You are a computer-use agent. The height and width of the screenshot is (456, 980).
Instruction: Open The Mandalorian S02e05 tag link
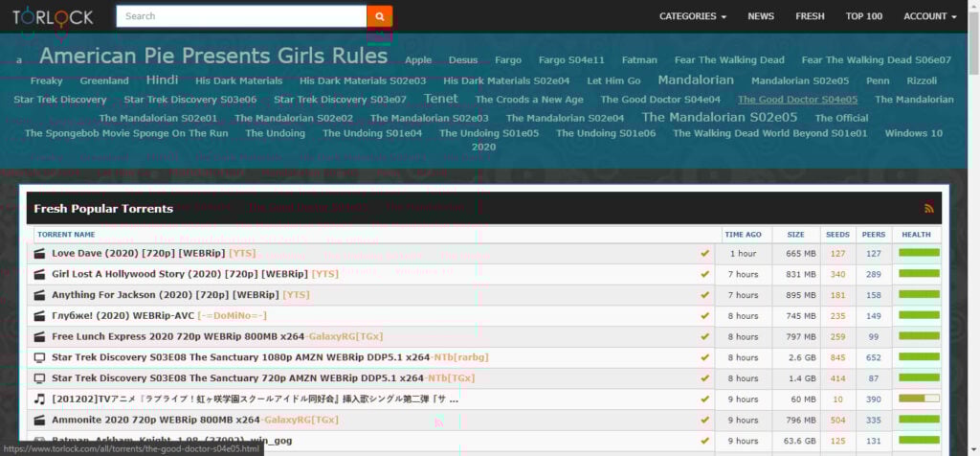click(x=720, y=117)
